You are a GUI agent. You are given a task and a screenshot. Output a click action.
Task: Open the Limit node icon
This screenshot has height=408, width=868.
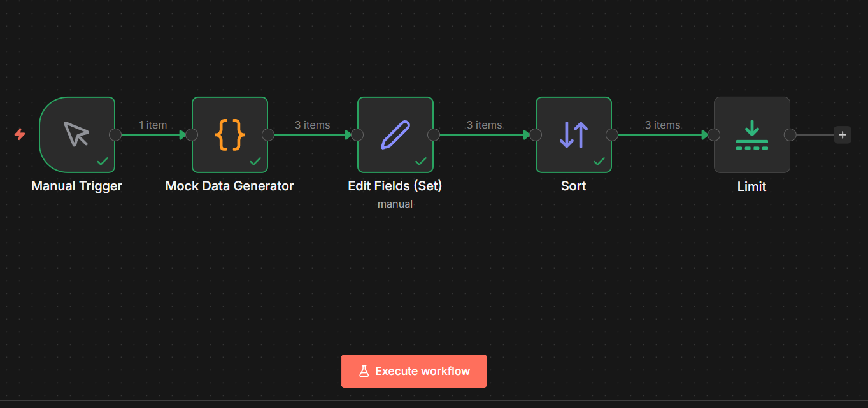(752, 134)
